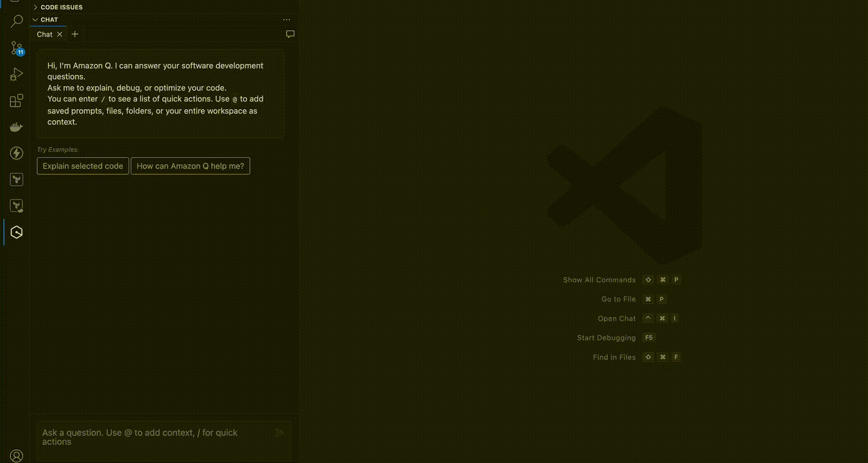Image resolution: width=868 pixels, height=463 pixels.
Task: Open Source Control with 11 pending changes
Action: pos(17,48)
